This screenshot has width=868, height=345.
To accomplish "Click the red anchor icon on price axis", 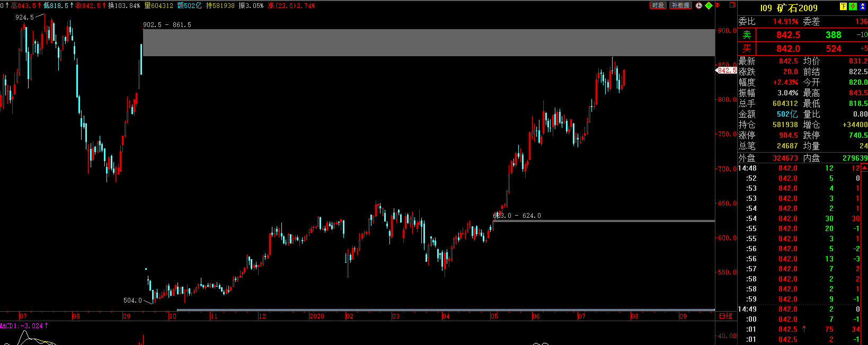I will click(x=718, y=5).
